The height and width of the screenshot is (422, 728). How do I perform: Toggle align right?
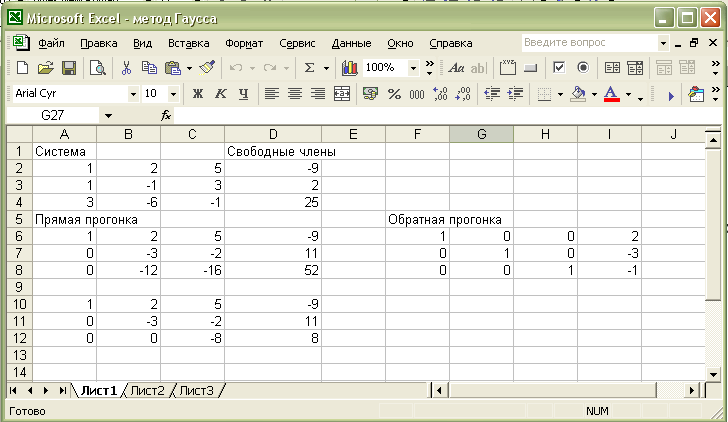318,94
